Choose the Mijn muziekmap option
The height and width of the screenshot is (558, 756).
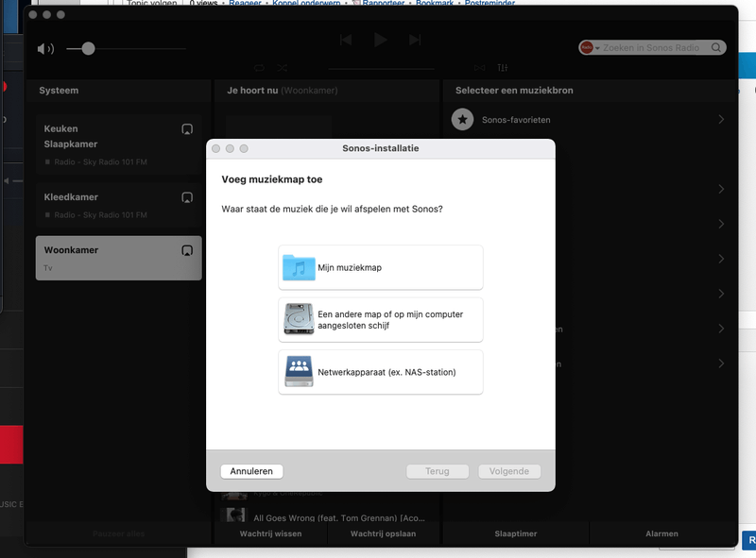[381, 267]
